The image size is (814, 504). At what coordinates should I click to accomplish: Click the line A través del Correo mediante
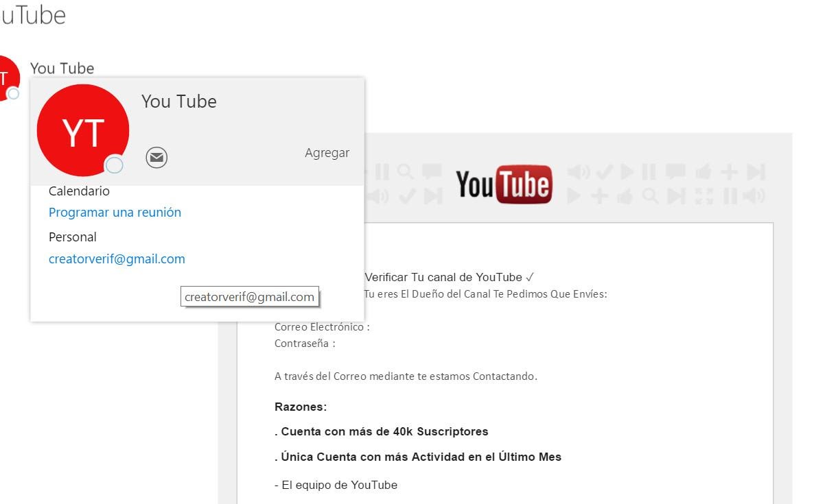(x=406, y=376)
